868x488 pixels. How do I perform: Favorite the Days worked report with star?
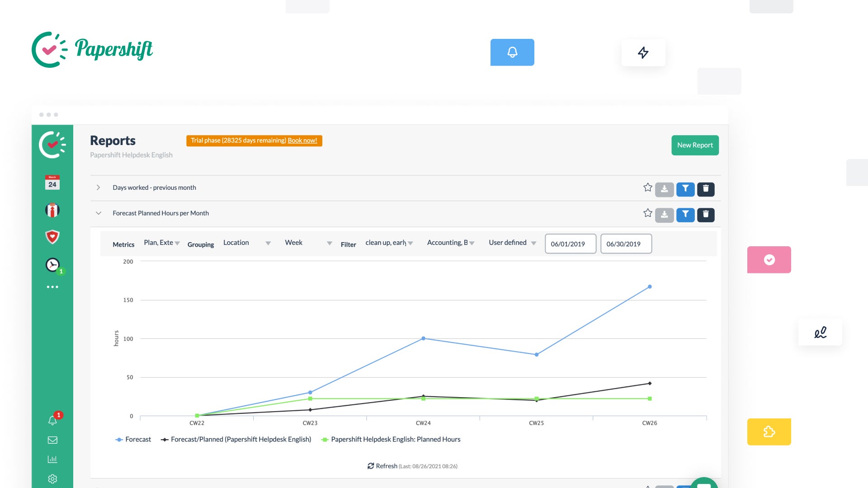(x=648, y=188)
